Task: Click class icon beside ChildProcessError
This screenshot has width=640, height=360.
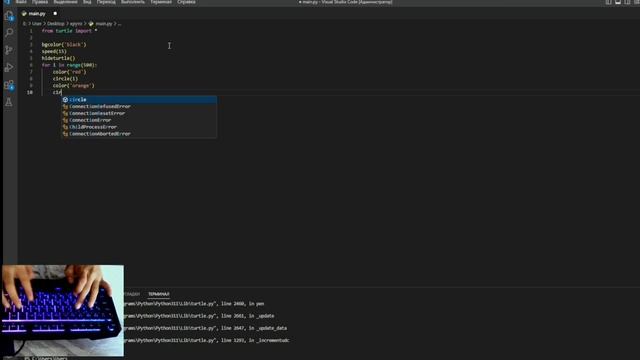Action: click(x=65, y=127)
